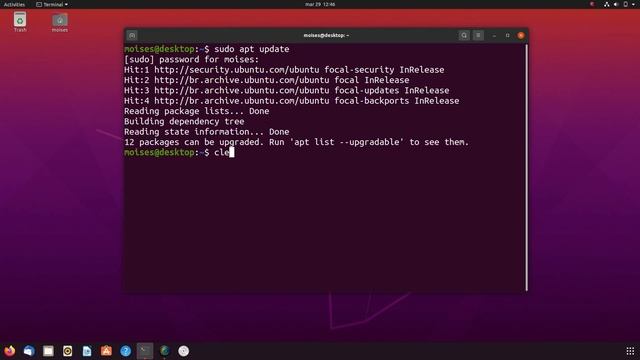Open Files manager from the dock
640x360 pixels.
[x=48, y=351]
